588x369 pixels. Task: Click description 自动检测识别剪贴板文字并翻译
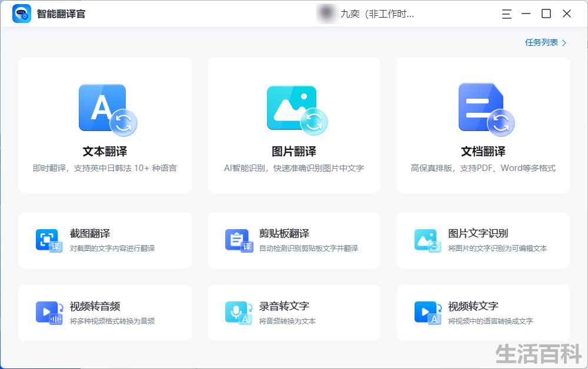[x=309, y=249]
